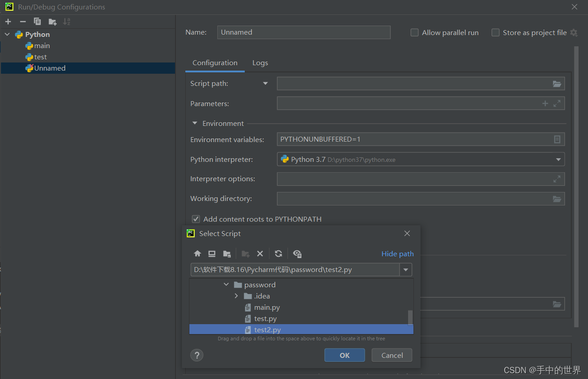Screen dimensions: 588x379
Task: Open the Python interpreter dropdown
Action: 558,159
